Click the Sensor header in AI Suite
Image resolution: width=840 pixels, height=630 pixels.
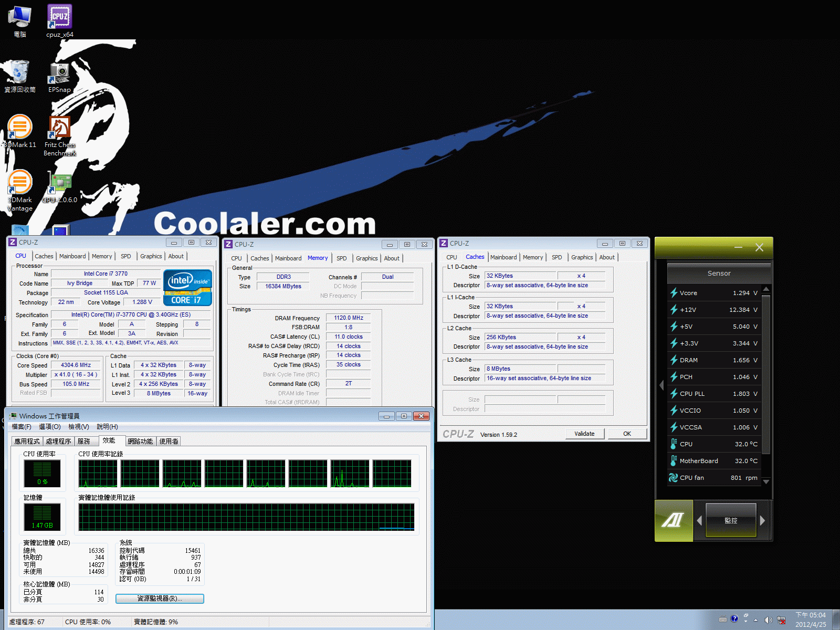click(x=719, y=273)
